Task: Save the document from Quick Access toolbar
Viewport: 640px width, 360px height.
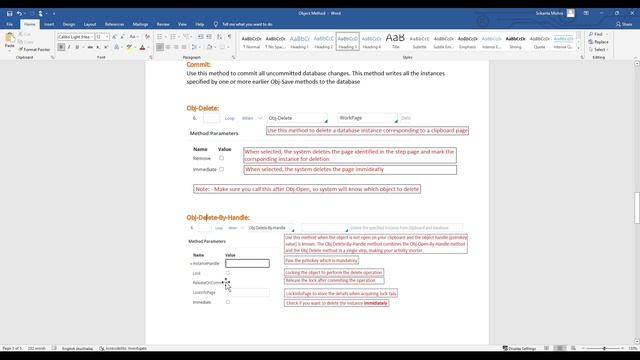Action: [9, 13]
